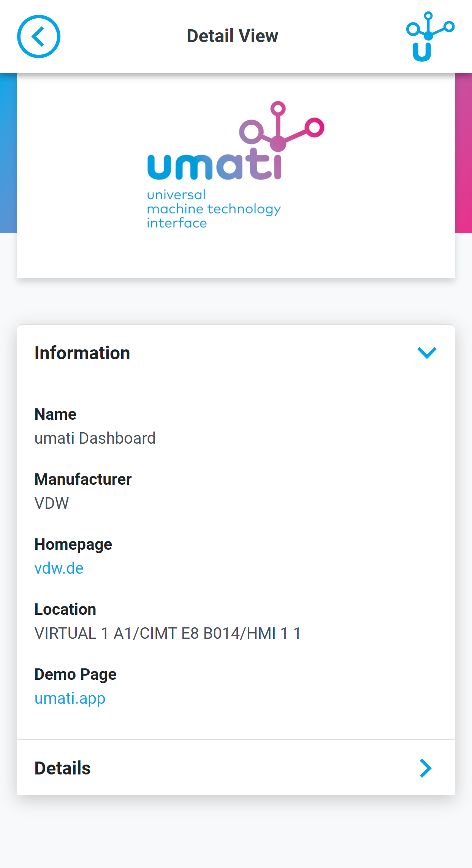Click the large umati logo image
472x868 pixels.
point(236,165)
